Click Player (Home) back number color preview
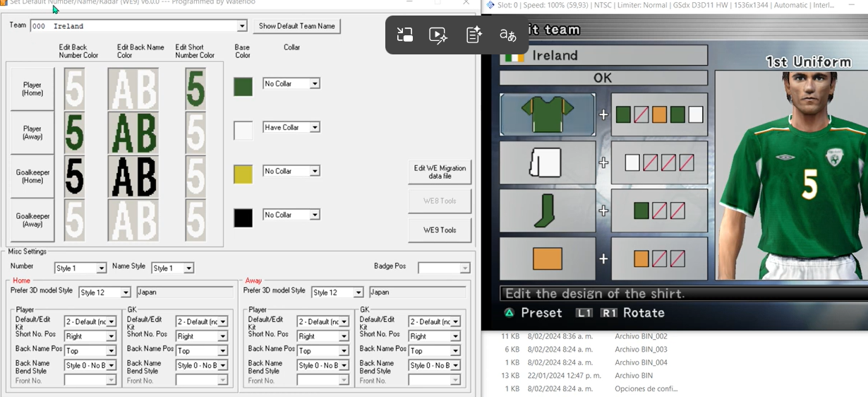868x397 pixels. pyautogui.click(x=75, y=88)
